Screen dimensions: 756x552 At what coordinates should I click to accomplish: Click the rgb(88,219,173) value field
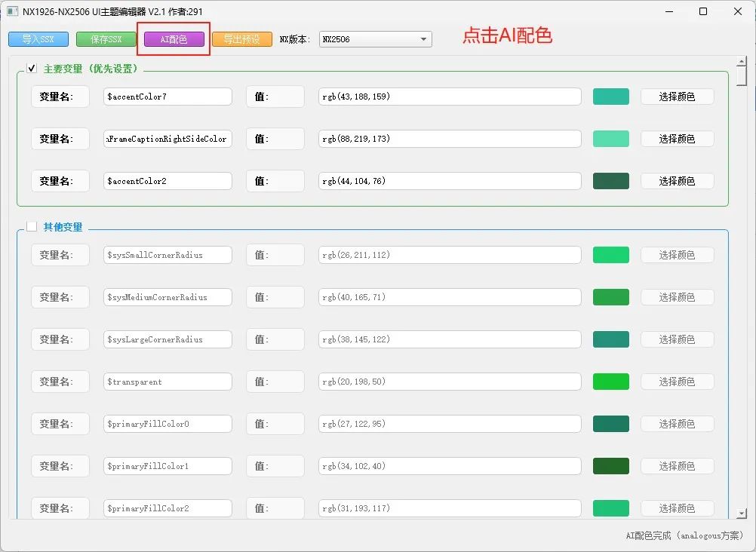tap(450, 139)
